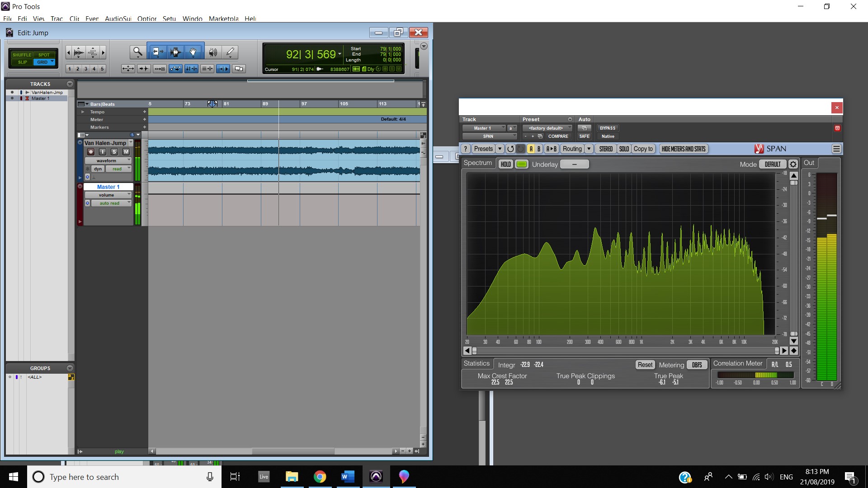Screen dimensions: 868x488
Task: Select the Scrubber speaker tool
Action: tap(212, 52)
